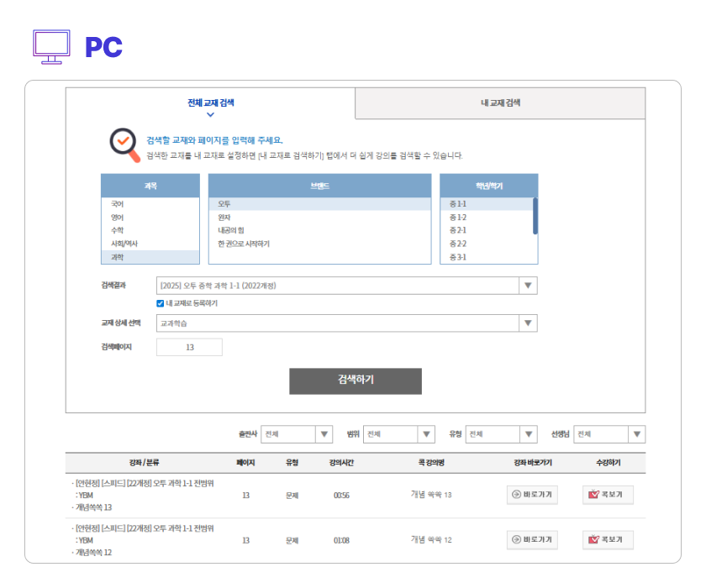Image resolution: width=706 pixels, height=588 pixels.
Task: Expand the 검색결과 textbook dropdown
Action: coord(528,286)
